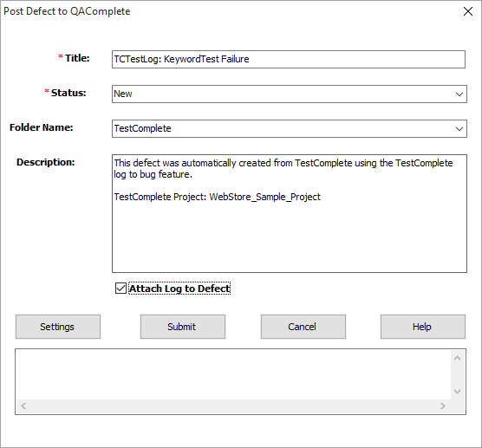Open the Settings button
This screenshot has width=482, height=448.
click(x=58, y=327)
